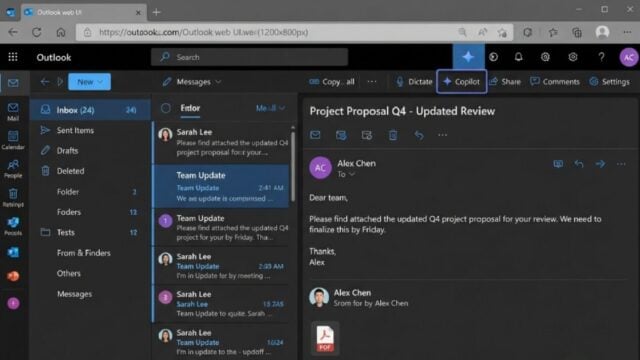Select the highlighted Team Update email
This screenshot has height=360, width=640.
pos(221,187)
